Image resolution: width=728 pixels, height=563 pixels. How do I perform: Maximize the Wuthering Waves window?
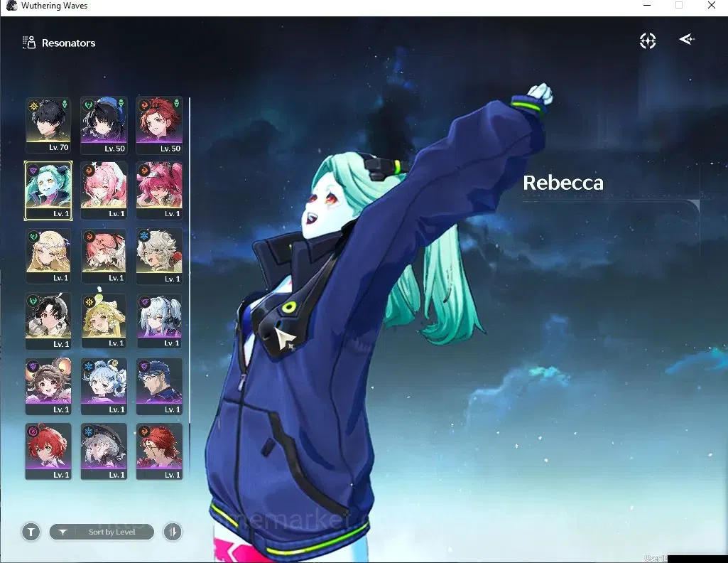679,5
